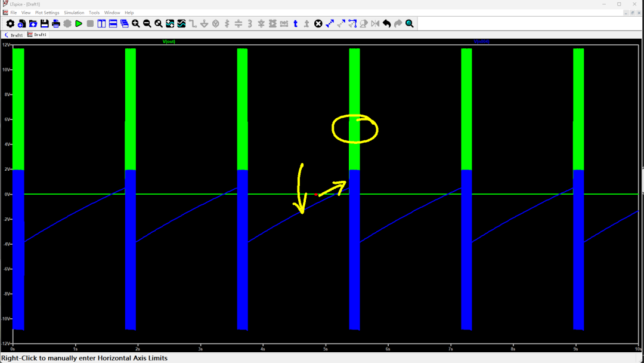This screenshot has height=363, width=644.
Task: Click the Zoom in magnifier icon
Action: (x=136, y=23)
